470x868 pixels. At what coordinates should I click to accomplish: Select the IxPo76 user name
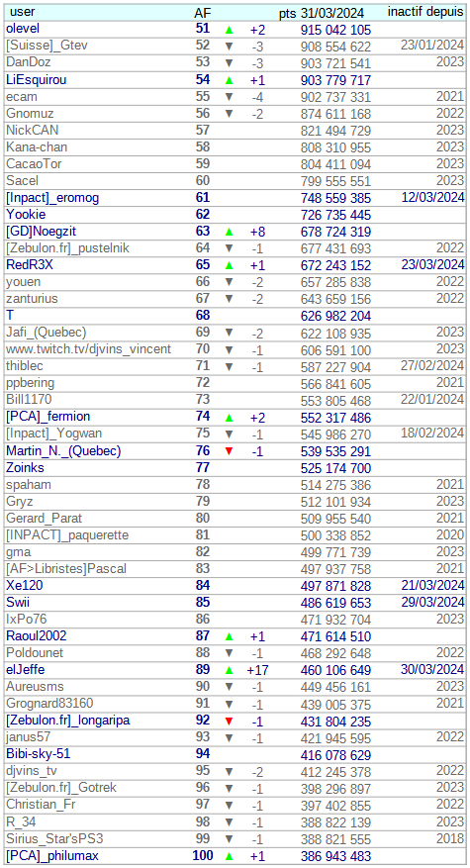(x=27, y=620)
